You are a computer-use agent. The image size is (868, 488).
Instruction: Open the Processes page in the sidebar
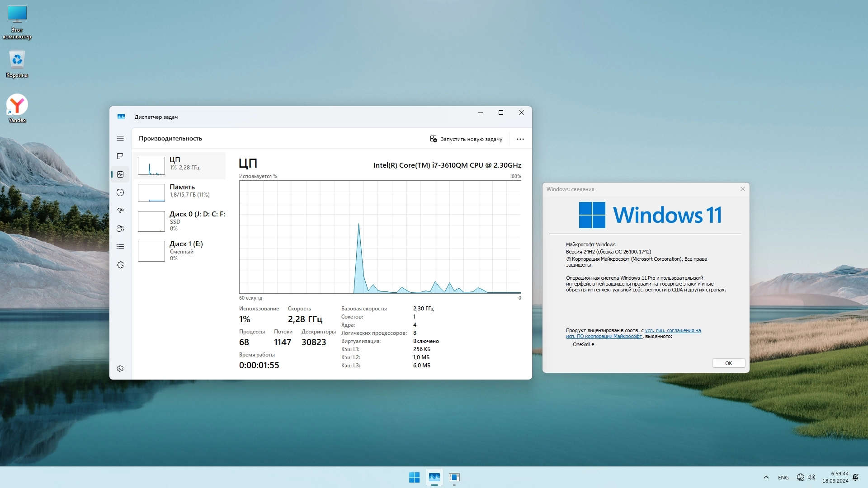click(120, 156)
